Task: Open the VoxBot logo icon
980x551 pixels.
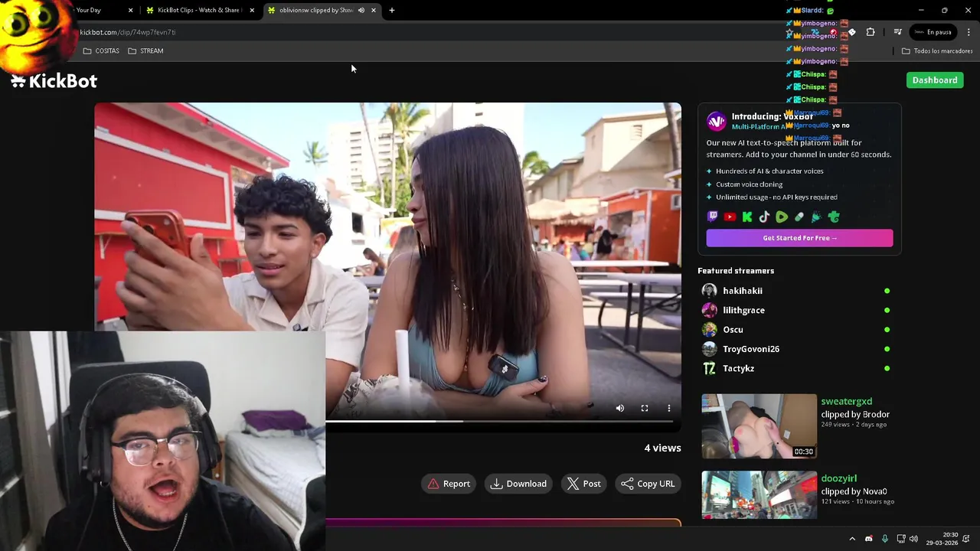Action: 717,121
